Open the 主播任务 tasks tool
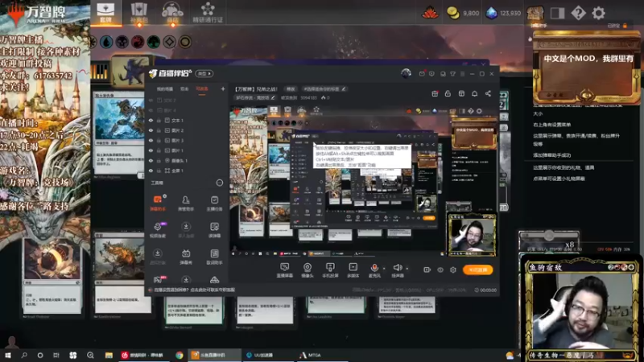This screenshot has width=644, height=362. (x=214, y=203)
